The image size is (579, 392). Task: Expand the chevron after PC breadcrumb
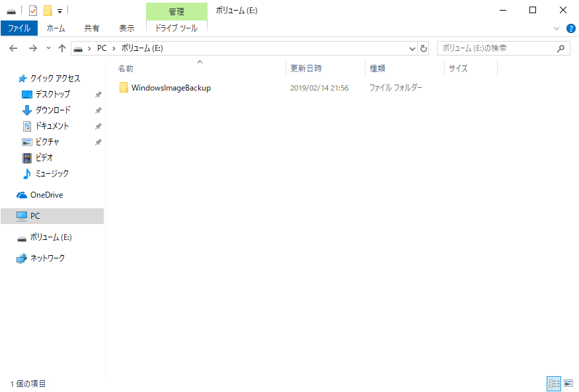[114, 48]
